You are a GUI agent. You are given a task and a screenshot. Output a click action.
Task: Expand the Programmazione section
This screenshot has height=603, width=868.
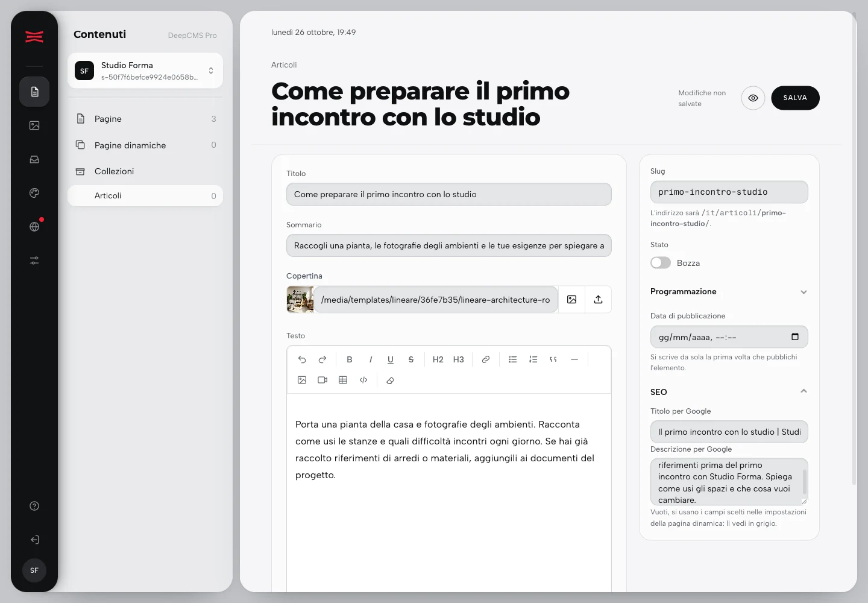[x=729, y=292]
